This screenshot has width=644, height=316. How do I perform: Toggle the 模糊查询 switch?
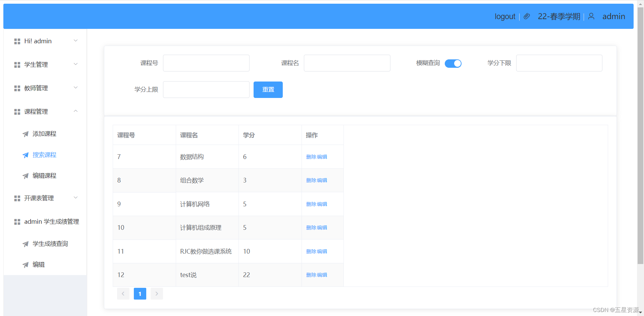(453, 63)
